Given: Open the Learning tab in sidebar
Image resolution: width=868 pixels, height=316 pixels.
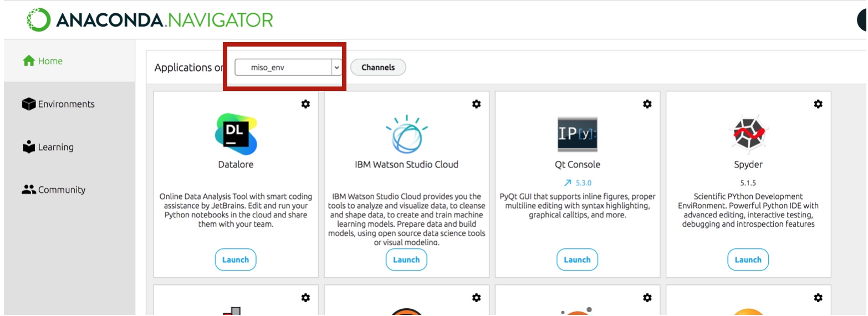Looking at the screenshot, I should click(69, 147).
